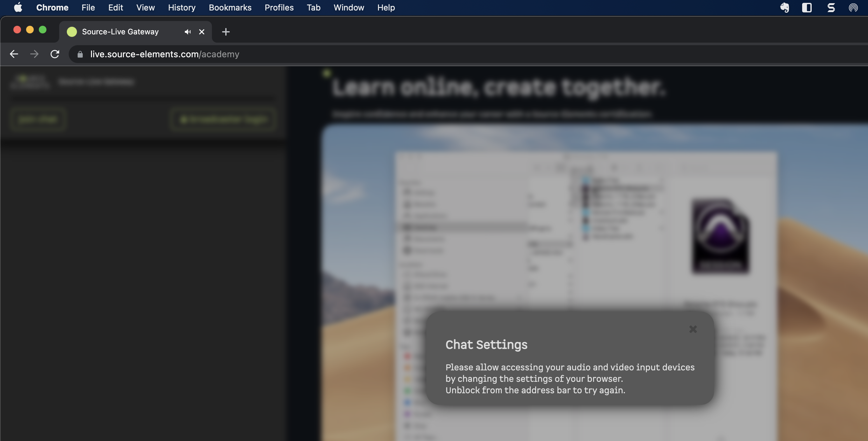
Task: Open the Profiles menu
Action: click(x=279, y=7)
